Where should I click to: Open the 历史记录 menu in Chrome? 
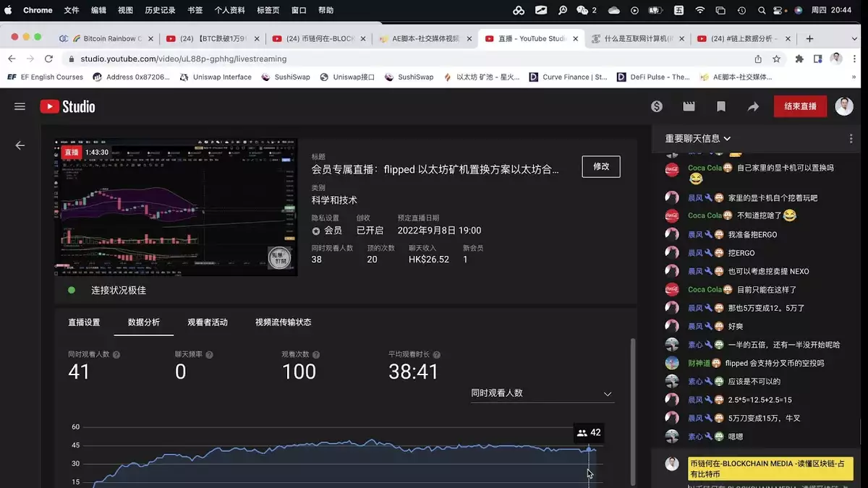tap(160, 10)
